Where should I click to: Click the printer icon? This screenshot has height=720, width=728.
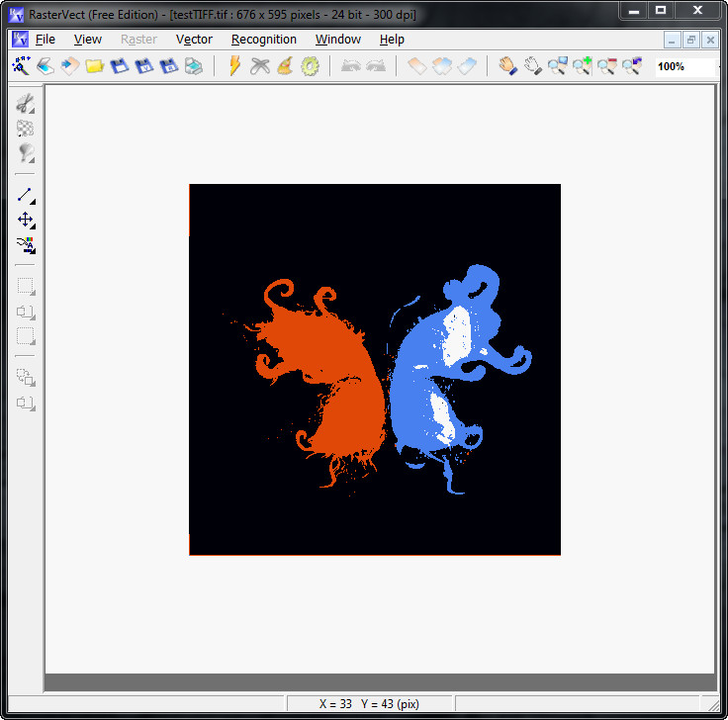194,66
